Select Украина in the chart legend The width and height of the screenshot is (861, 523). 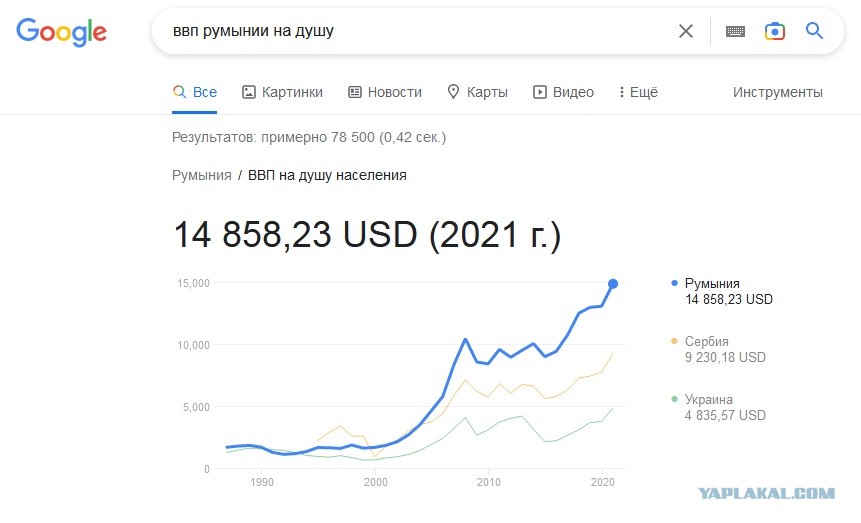[708, 399]
